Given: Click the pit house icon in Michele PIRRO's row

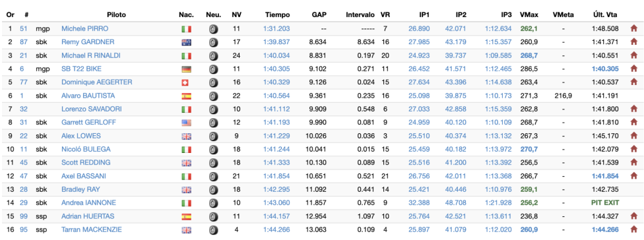Looking at the screenshot, I should (x=633, y=29).
